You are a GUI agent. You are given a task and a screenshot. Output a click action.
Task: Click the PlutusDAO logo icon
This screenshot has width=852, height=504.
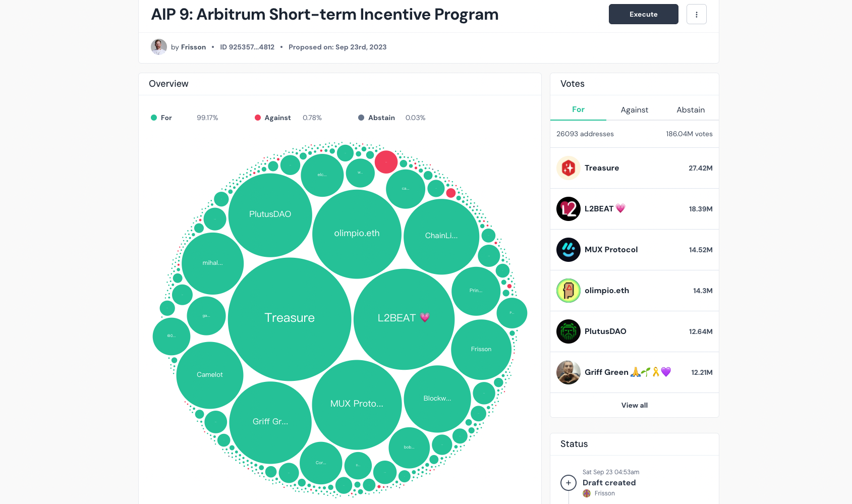[569, 331]
